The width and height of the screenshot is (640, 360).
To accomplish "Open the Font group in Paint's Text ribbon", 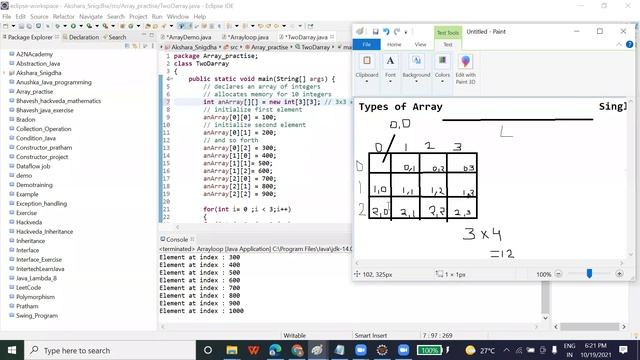I will point(390,61).
